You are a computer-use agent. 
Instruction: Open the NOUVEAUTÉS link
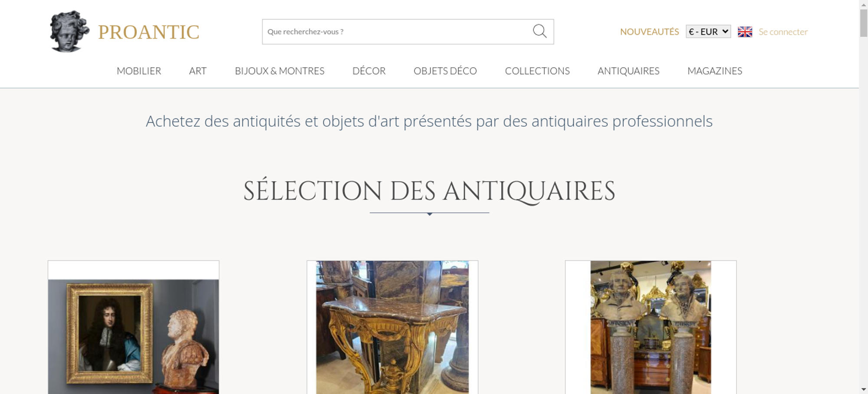coord(649,32)
